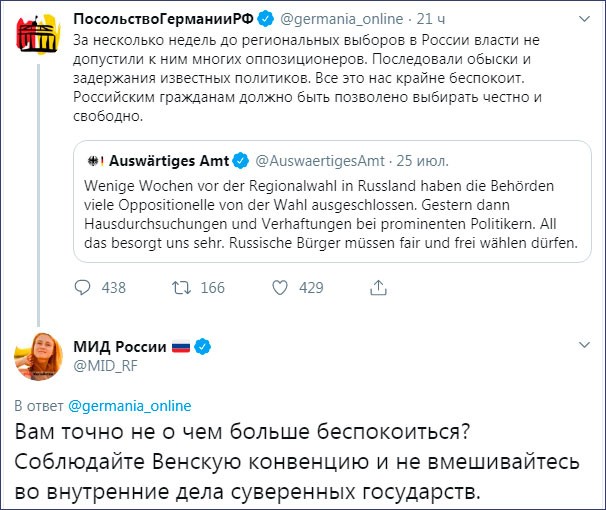Open the German embassy profile avatar

[37, 39]
